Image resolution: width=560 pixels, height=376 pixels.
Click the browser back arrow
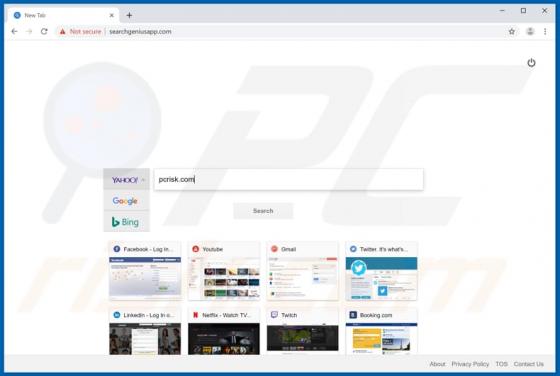(14, 31)
